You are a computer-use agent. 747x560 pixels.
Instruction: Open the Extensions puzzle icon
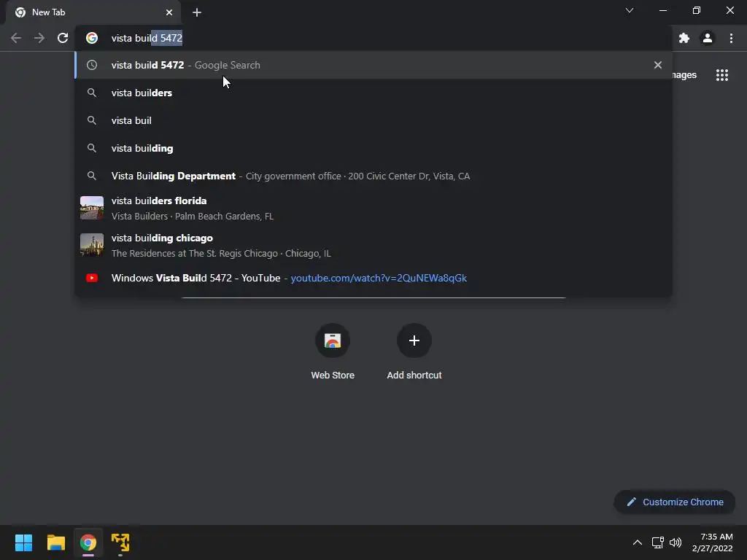coord(684,38)
